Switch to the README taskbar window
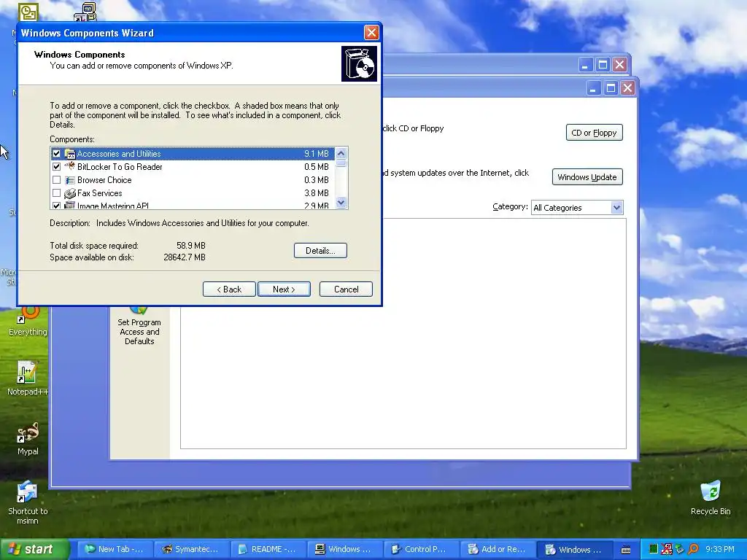747x560 pixels. 268,549
